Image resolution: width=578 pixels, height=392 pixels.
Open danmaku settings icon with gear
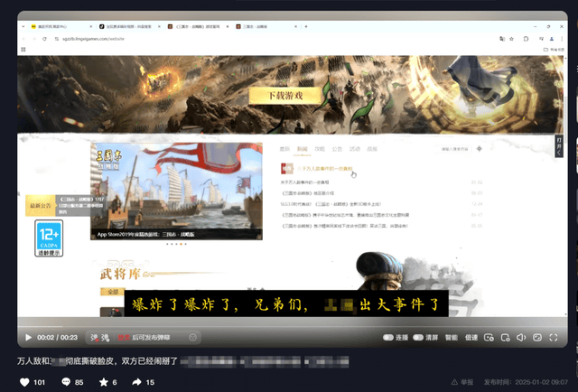tap(106, 338)
